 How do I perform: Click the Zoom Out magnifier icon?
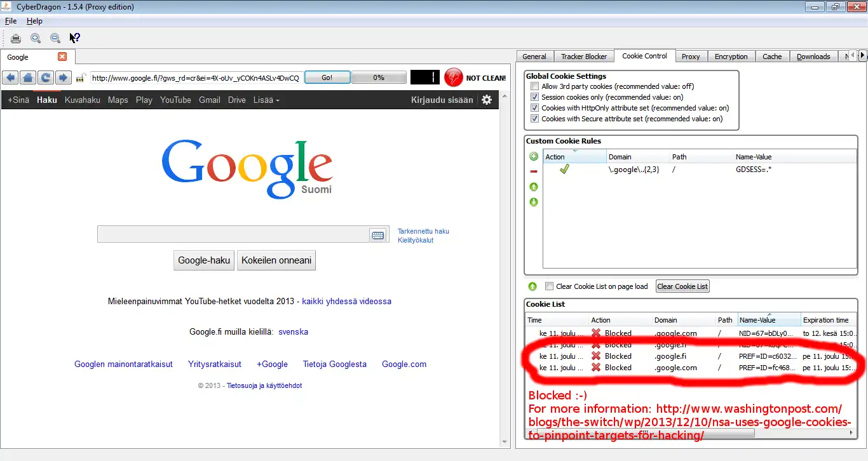coord(55,38)
